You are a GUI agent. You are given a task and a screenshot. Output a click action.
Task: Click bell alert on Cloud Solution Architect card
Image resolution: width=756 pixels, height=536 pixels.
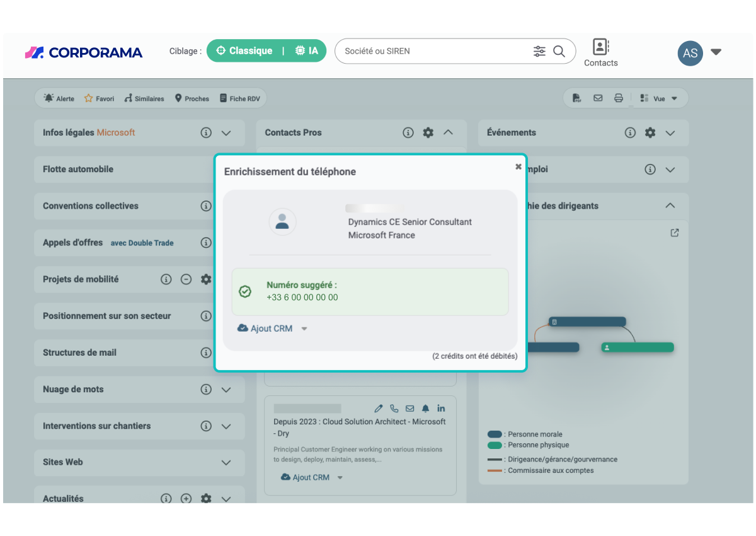click(426, 409)
